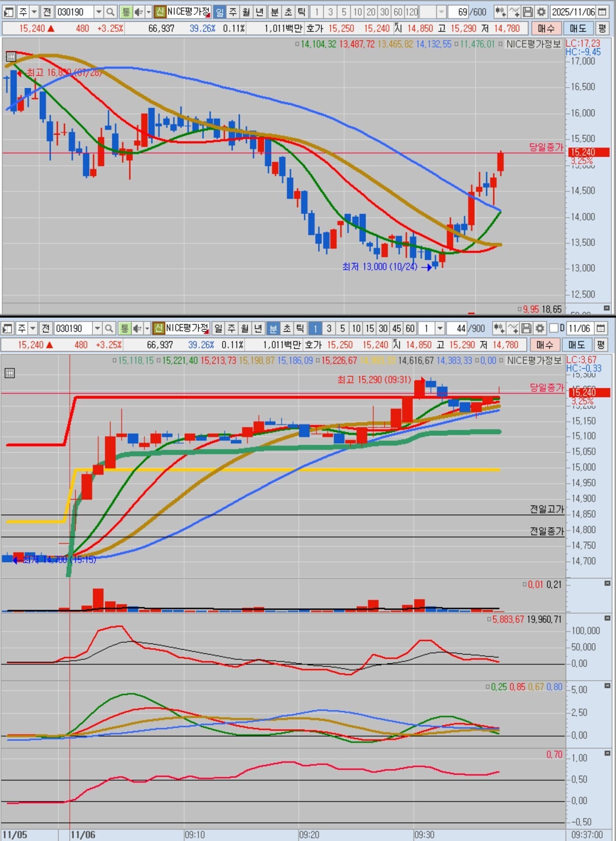
Task: Collapse the volume panel with its corner icon
Action: (x=607, y=584)
